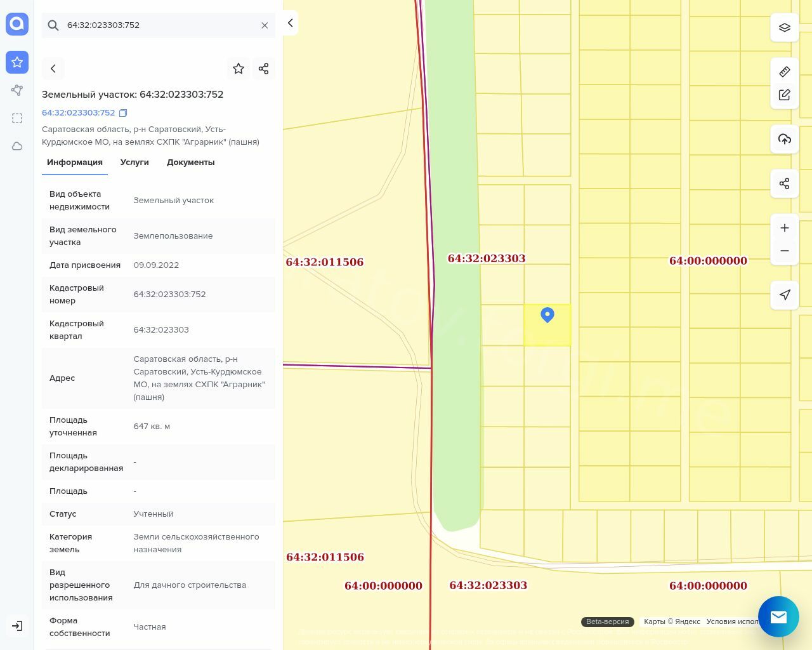Select the ruler measurement tool
The width and height of the screenshot is (812, 650).
[784, 72]
